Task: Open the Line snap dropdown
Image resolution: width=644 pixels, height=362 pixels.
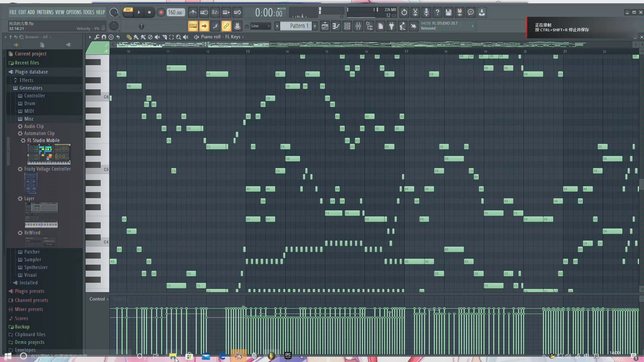Action: pyautogui.click(x=260, y=26)
